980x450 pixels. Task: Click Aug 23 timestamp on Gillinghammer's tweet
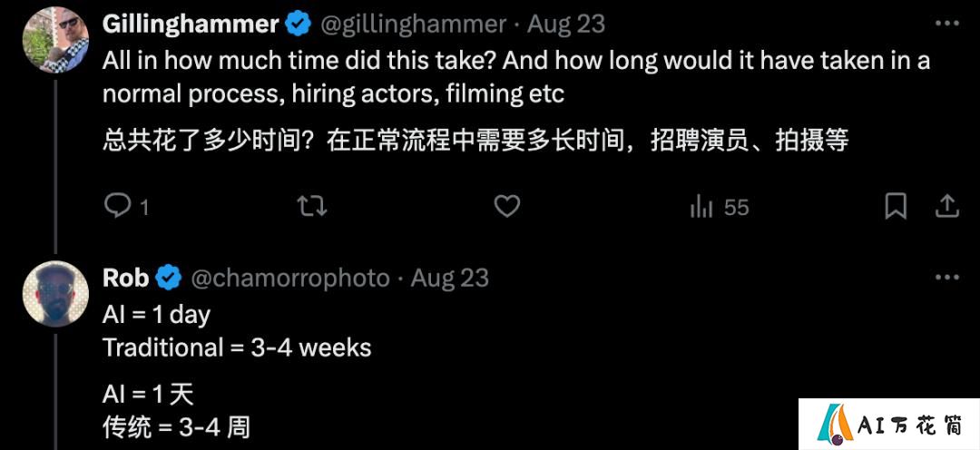[566, 24]
